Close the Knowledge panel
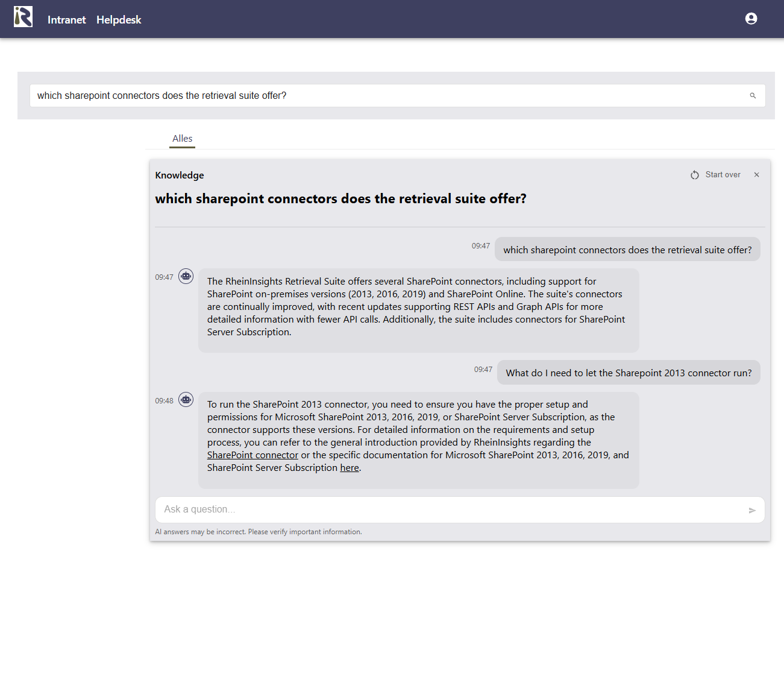 coord(757,175)
